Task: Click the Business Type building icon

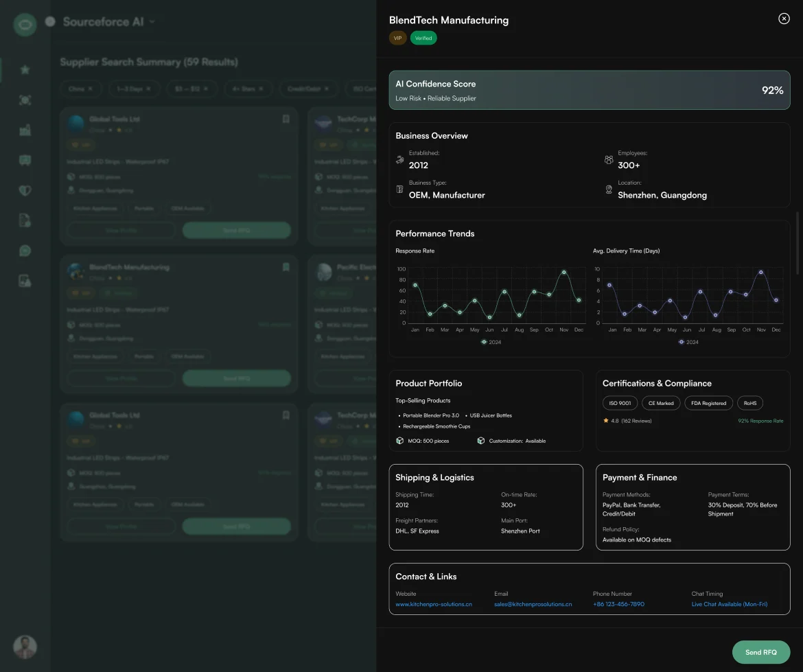Action: pos(400,189)
